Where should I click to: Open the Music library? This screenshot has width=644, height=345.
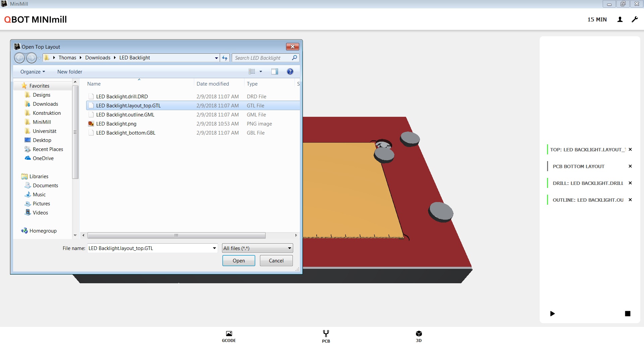pyautogui.click(x=39, y=195)
